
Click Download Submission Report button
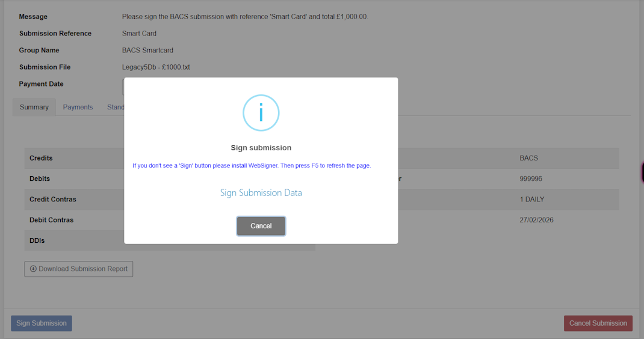click(x=78, y=269)
